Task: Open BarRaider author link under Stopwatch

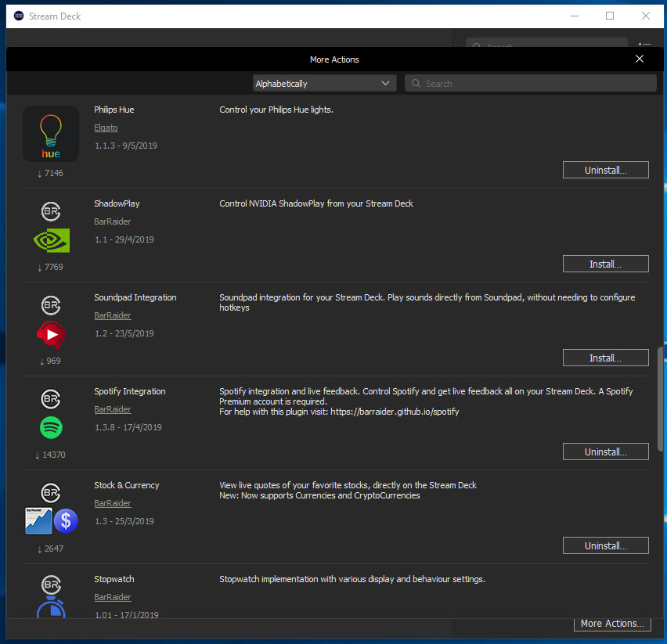Action: (112, 597)
